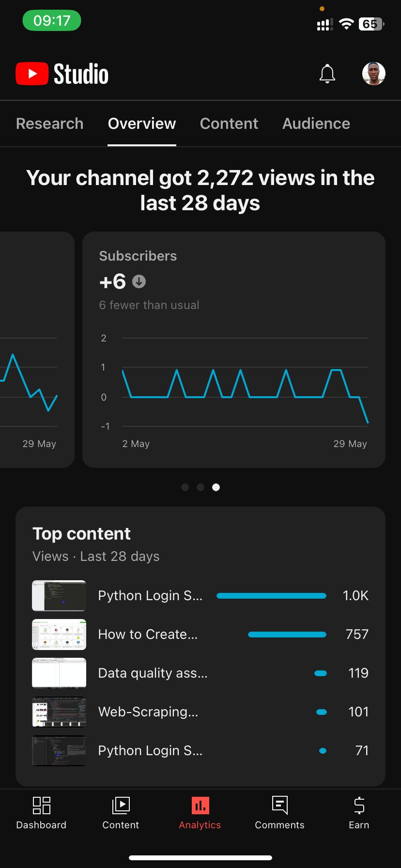Viewport: 401px width, 868px height.
Task: Switch to the Research tab
Action: click(x=49, y=124)
